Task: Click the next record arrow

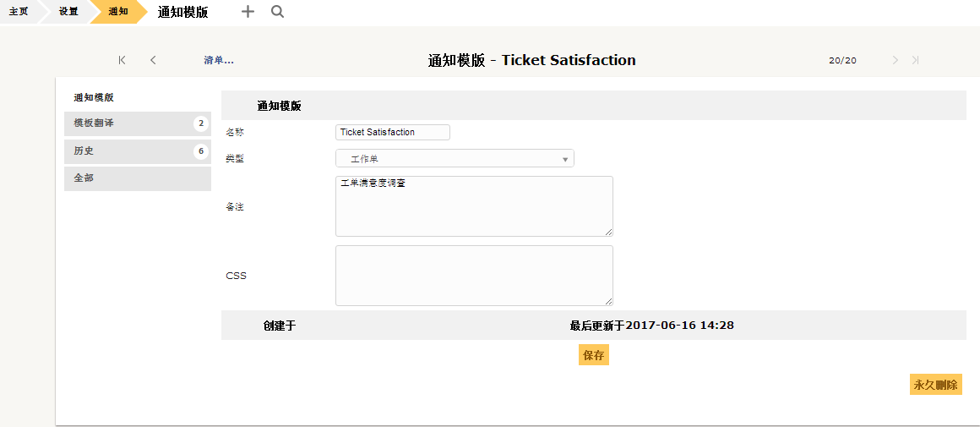Action: [896, 60]
